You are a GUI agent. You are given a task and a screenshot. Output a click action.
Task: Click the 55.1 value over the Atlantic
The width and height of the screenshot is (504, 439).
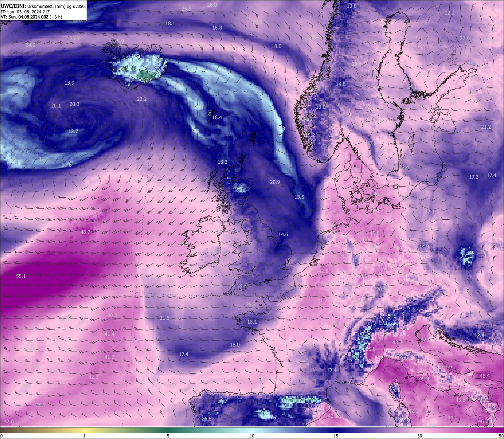tap(21, 276)
